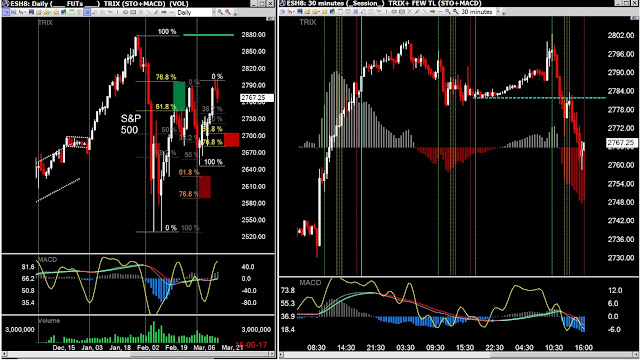Click the TRIX label in 30 minutes chart
This screenshot has width=640, height=361.
click(x=307, y=22)
